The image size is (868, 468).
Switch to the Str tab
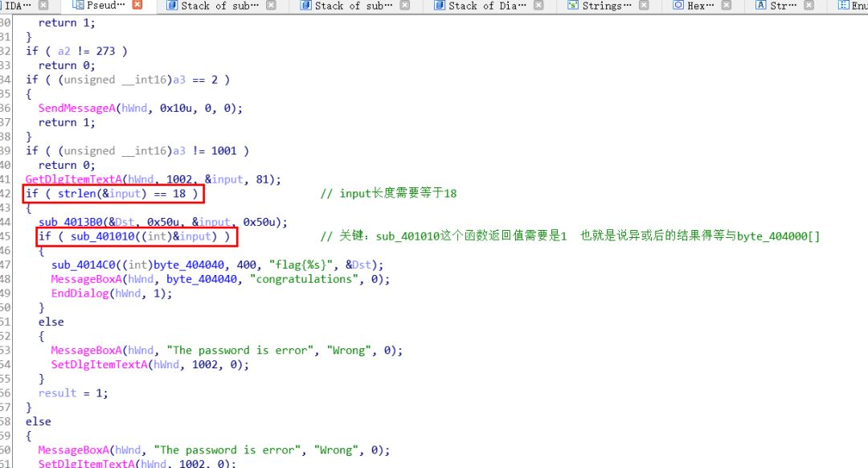point(784,6)
